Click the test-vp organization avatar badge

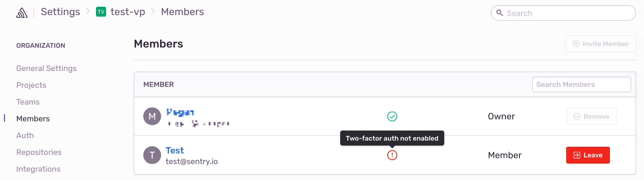pos(101,12)
